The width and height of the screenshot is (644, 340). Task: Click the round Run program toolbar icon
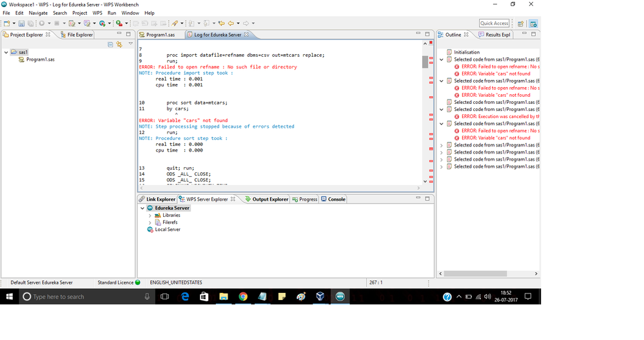(x=42, y=23)
